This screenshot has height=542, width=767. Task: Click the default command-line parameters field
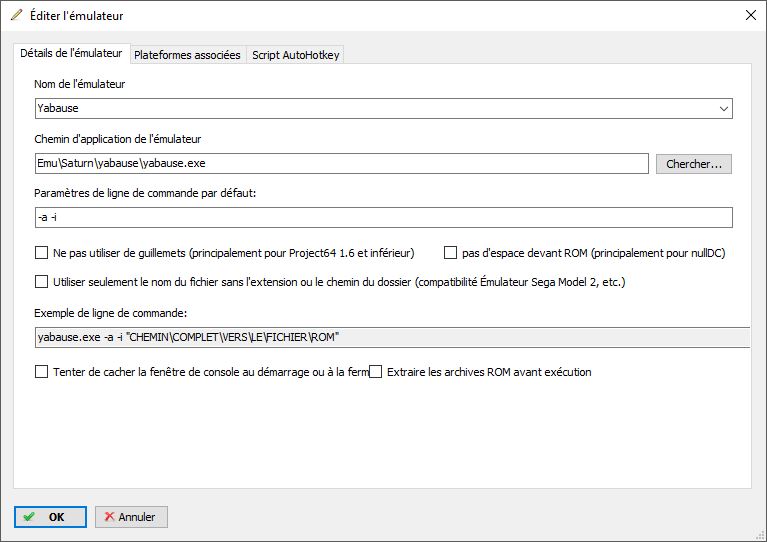click(384, 217)
